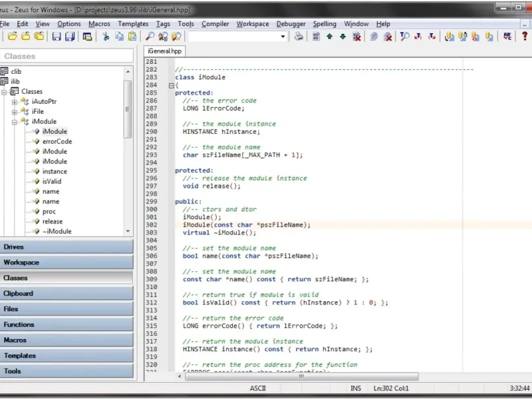Open the toolbar combo box dropdown
Viewport: 532px width, 399px height.
[x=283, y=37]
